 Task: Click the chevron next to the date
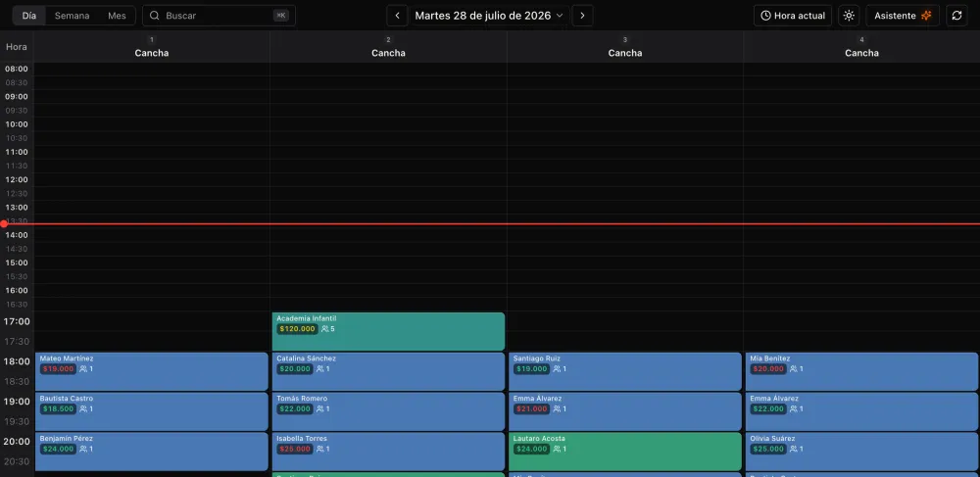click(560, 16)
